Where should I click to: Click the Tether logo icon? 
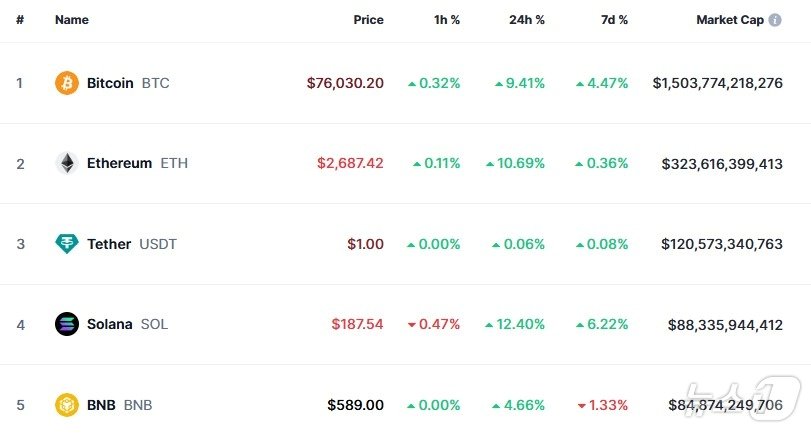point(67,244)
